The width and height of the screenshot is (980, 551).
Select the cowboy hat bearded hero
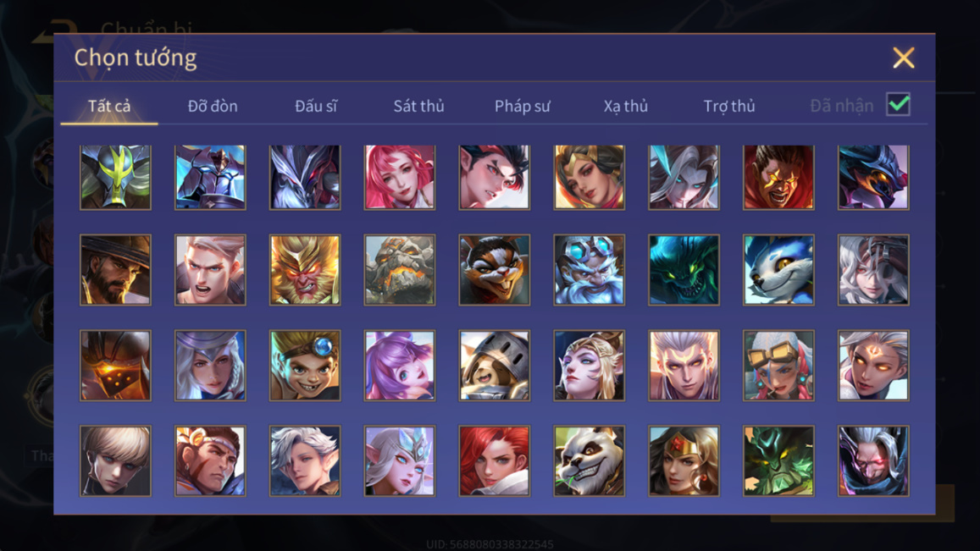pyautogui.click(x=116, y=270)
